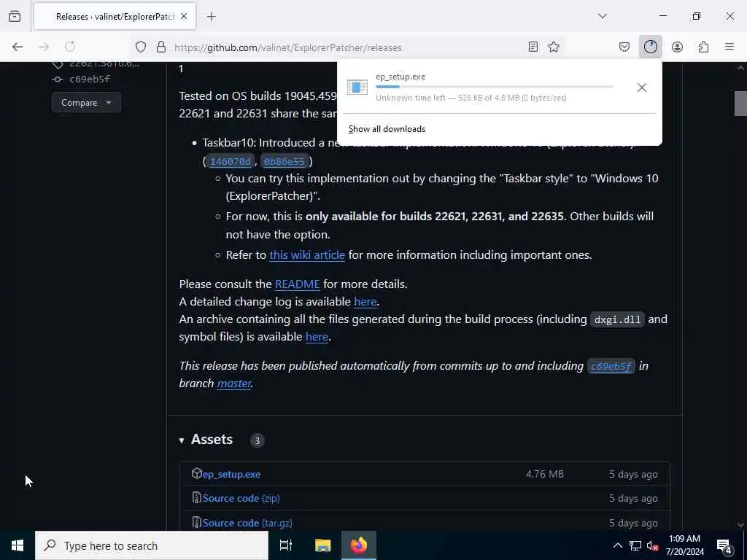Go back using the browser back arrow

[x=18, y=47]
